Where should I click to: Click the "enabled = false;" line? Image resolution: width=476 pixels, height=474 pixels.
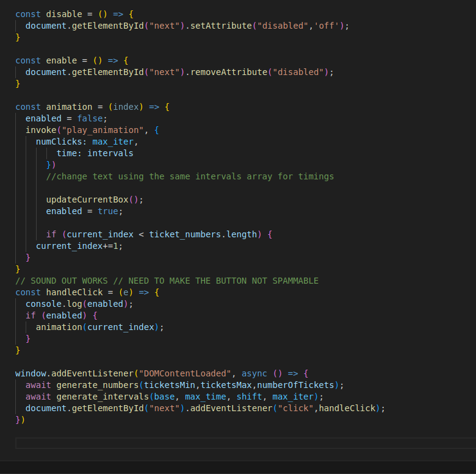[x=66, y=118]
